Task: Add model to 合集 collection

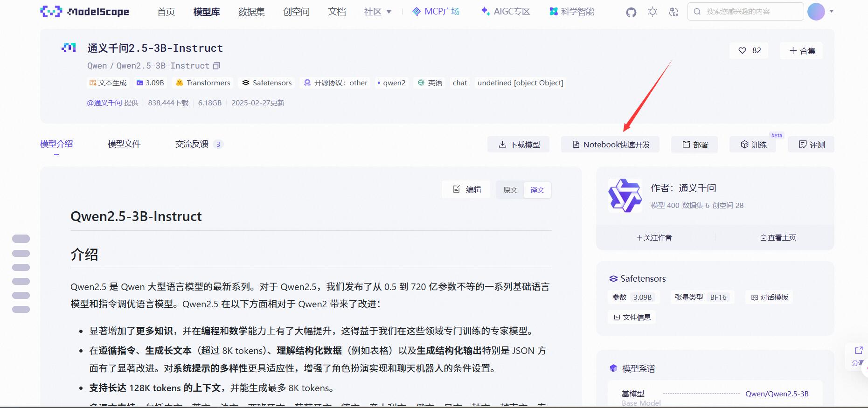Action: (x=802, y=51)
